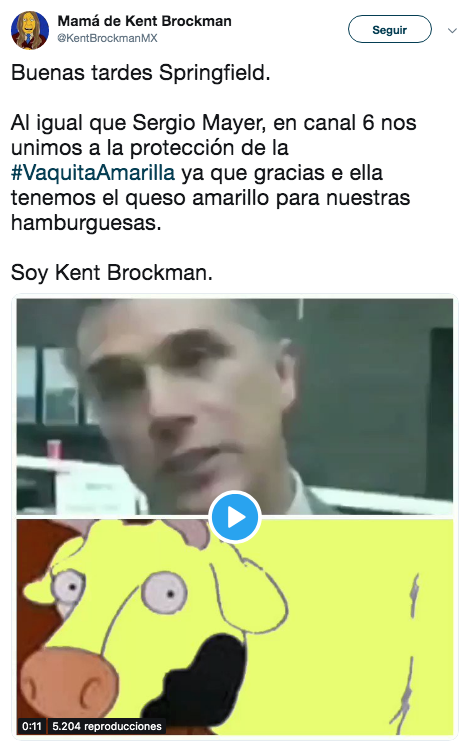466x751 pixels.
Task: Open the @KentBrockmanMX handle
Action: point(107,38)
